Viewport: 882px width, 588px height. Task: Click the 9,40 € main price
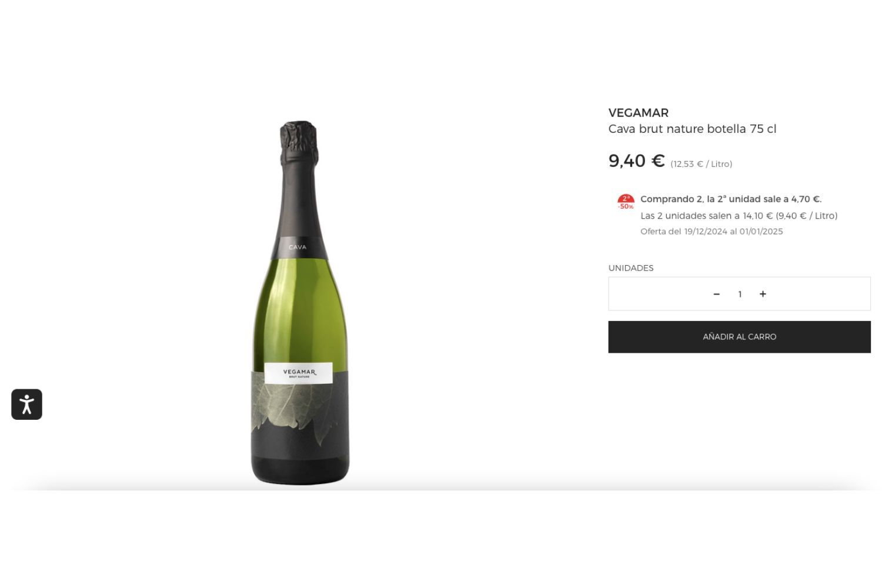[x=636, y=161]
